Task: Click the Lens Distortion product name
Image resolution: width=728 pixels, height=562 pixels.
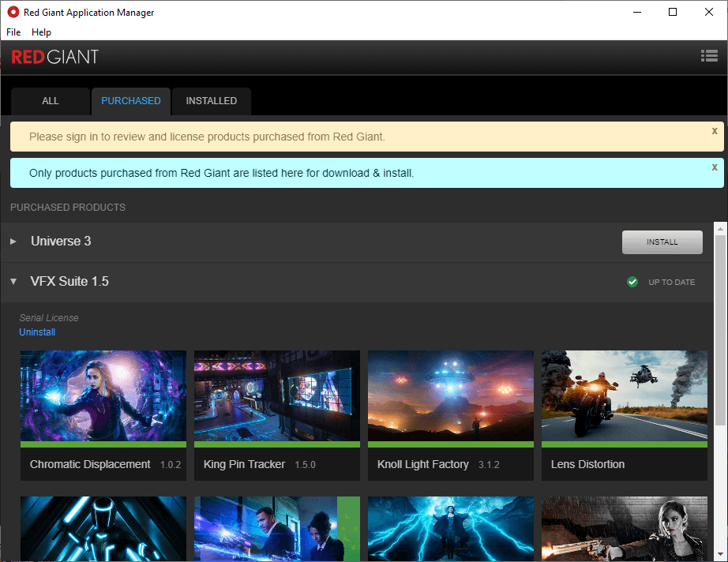Action: pyautogui.click(x=587, y=464)
